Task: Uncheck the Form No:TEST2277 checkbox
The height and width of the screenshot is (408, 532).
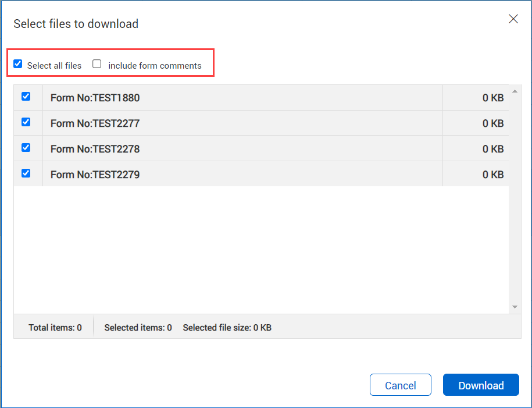Action: point(26,122)
